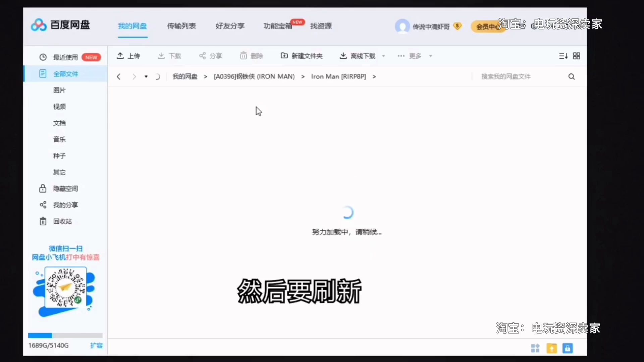644x362 pixels.
Task: Go to the 找资源 tab
Action: pos(321,26)
